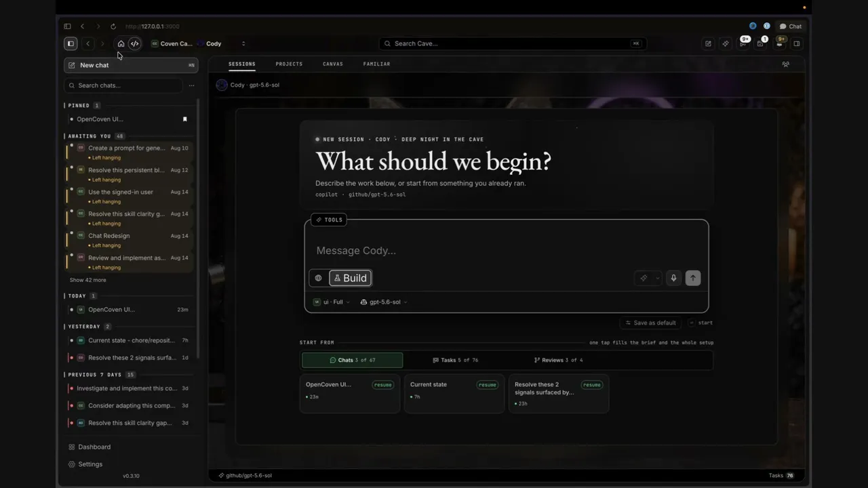The image size is (868, 488).
Task: Expand the chevron beside the composer sparkle icon
Action: point(657,278)
